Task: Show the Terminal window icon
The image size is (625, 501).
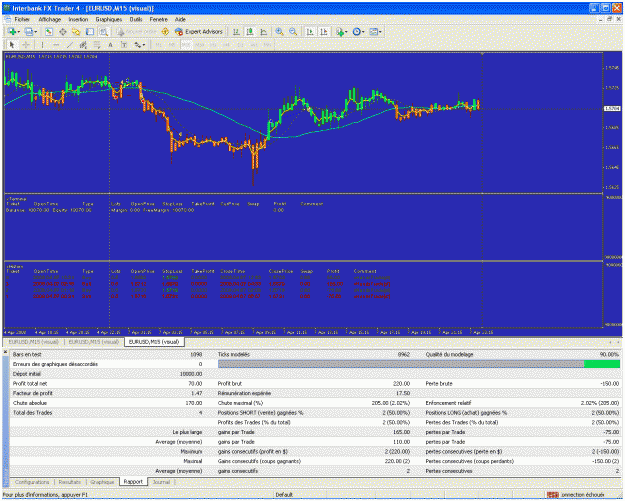Action: (x=90, y=31)
